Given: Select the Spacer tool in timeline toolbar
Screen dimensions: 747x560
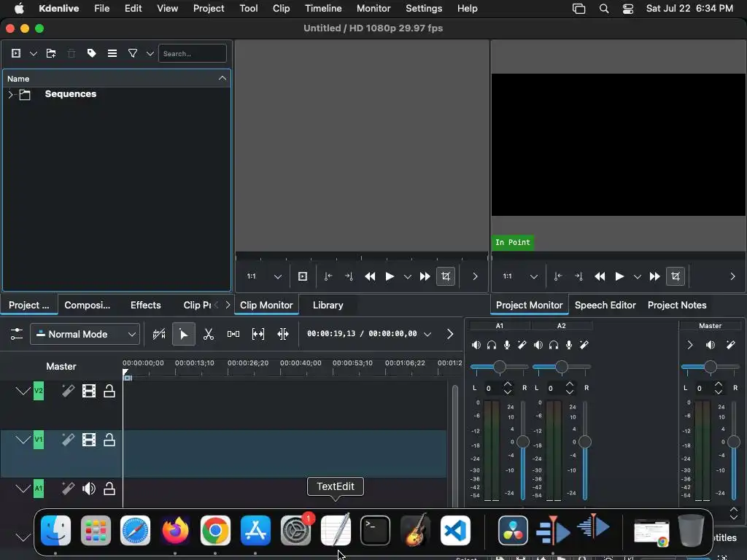Looking at the screenshot, I should [x=233, y=334].
